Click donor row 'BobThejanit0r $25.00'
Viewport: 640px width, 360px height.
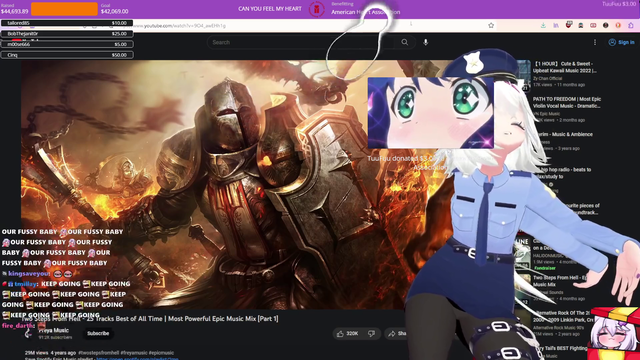(67, 33)
